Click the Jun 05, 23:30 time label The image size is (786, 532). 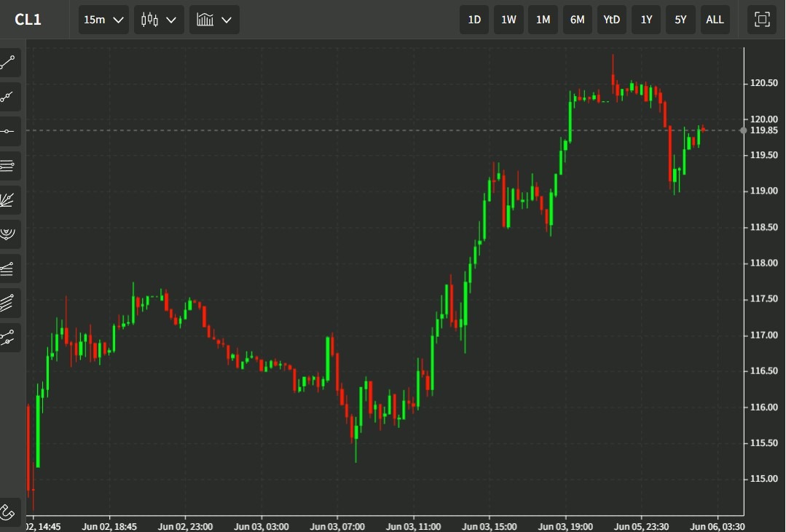pos(642,526)
